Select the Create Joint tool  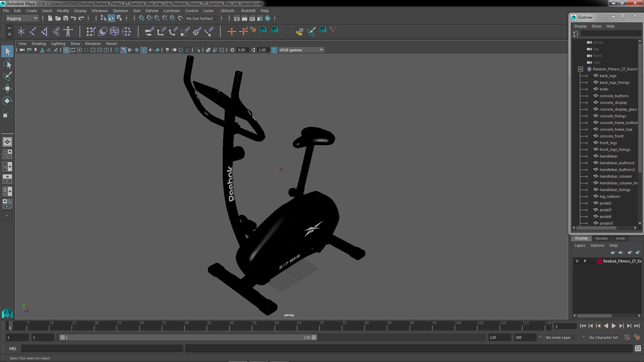tap(33, 32)
